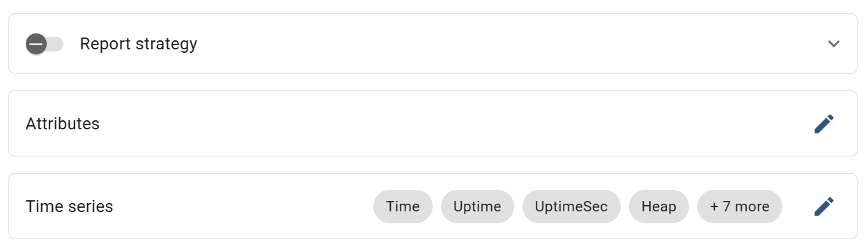Click the Attributes label text
The image size is (868, 251).
click(63, 124)
